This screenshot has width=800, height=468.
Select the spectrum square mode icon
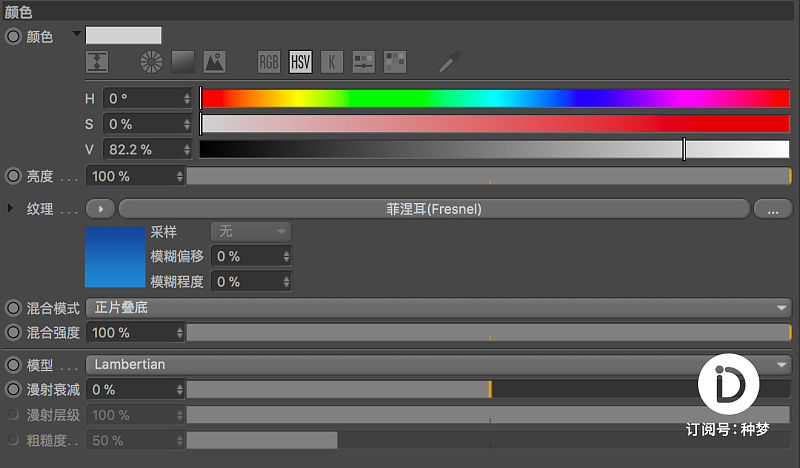click(183, 62)
